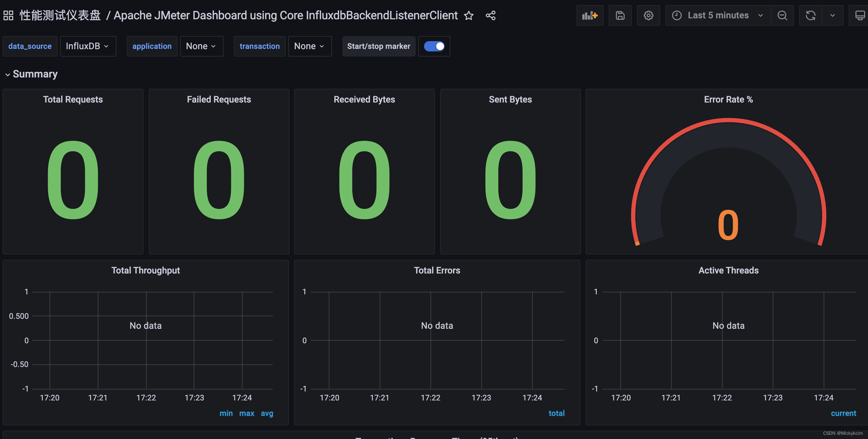Expand the Last 5 minutes time range dropdown
The image size is (868, 439).
pos(718,14)
